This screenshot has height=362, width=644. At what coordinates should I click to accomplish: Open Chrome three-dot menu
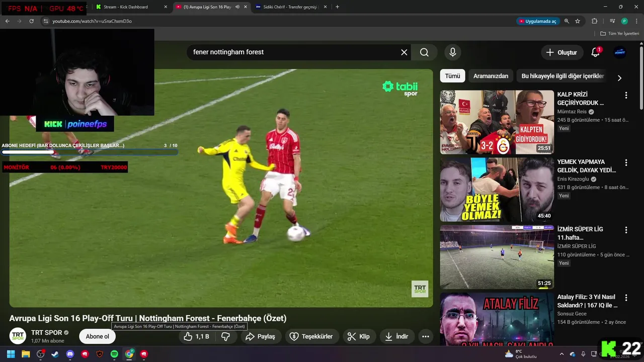637,21
